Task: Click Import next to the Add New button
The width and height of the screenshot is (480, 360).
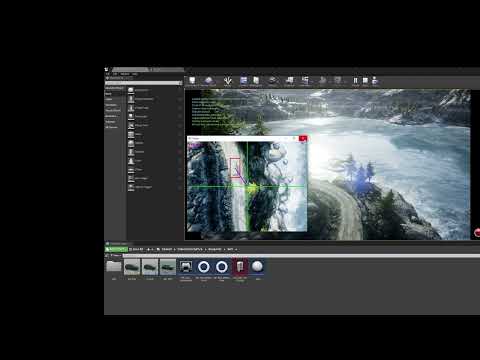Action: point(136,249)
